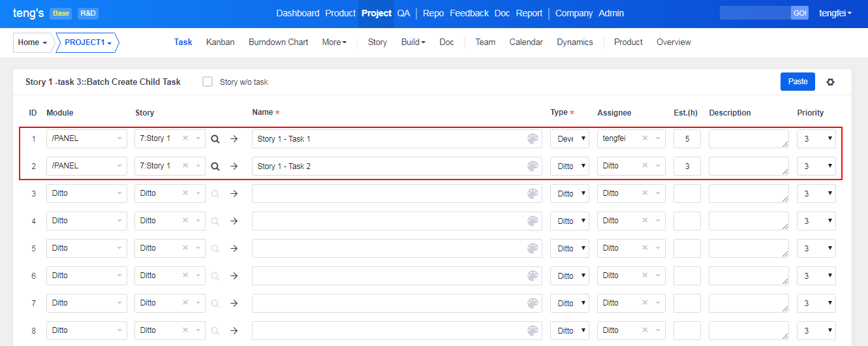Open the QA menu in top navigation
Screen dimensions: 868x346
[403, 13]
